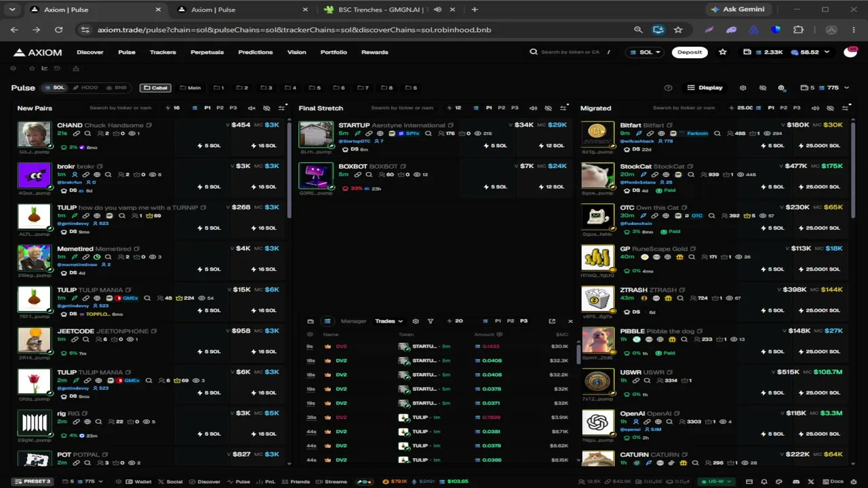
Task: Toggle Migrated column sound alerts
Action: [x=815, y=108]
